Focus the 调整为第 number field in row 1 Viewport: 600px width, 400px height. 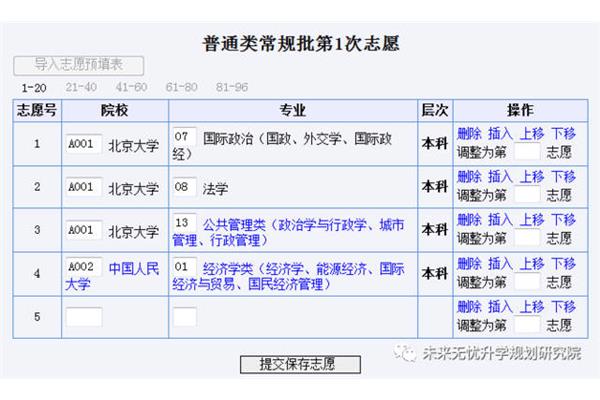click(x=527, y=152)
